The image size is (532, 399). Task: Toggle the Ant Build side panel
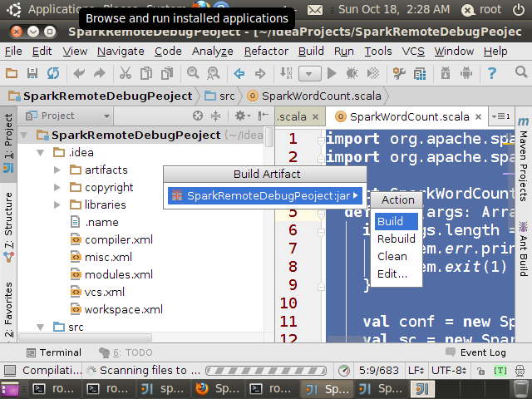tap(524, 249)
